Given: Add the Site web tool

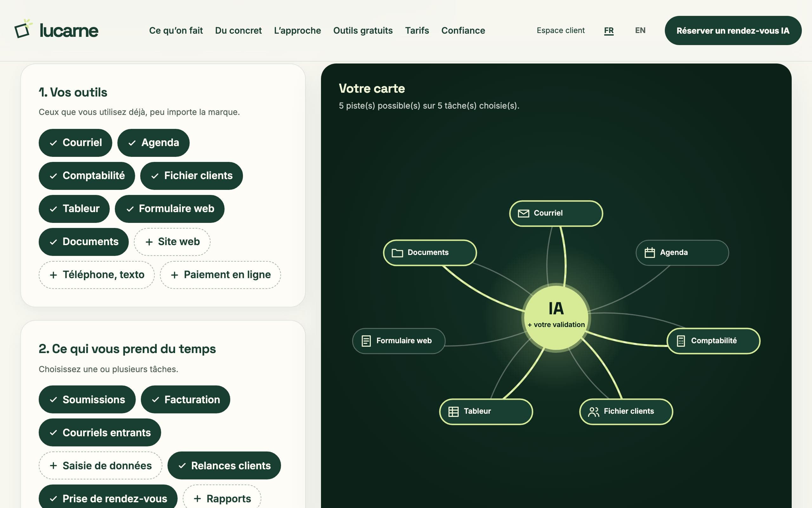Looking at the screenshot, I should tap(172, 242).
